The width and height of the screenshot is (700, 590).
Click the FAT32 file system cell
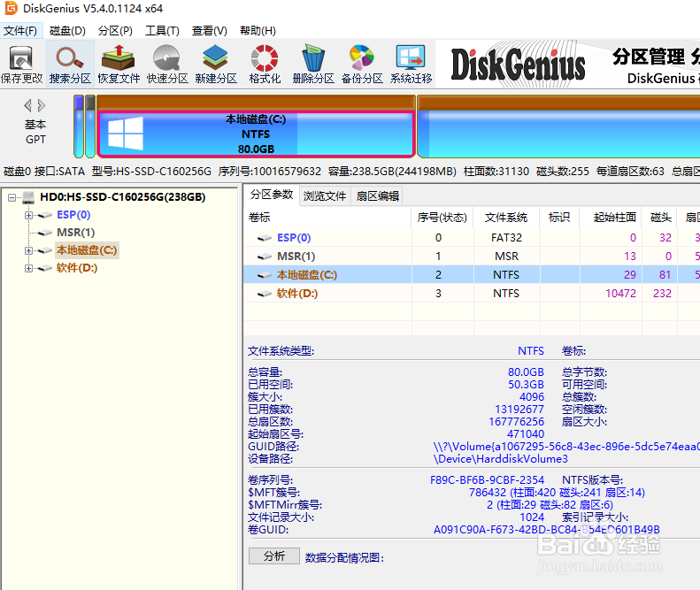tap(506, 238)
